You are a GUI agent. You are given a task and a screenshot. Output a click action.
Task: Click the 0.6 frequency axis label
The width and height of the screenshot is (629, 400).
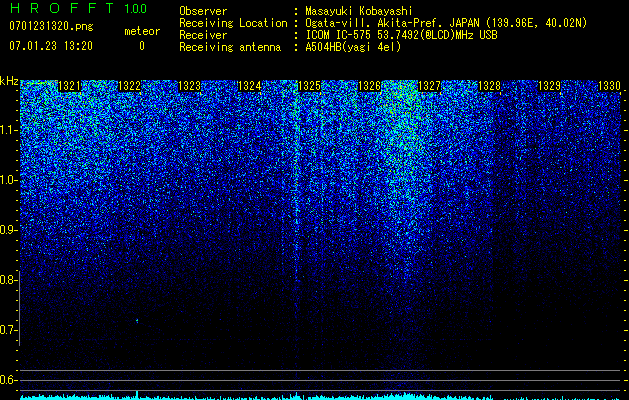8,380
